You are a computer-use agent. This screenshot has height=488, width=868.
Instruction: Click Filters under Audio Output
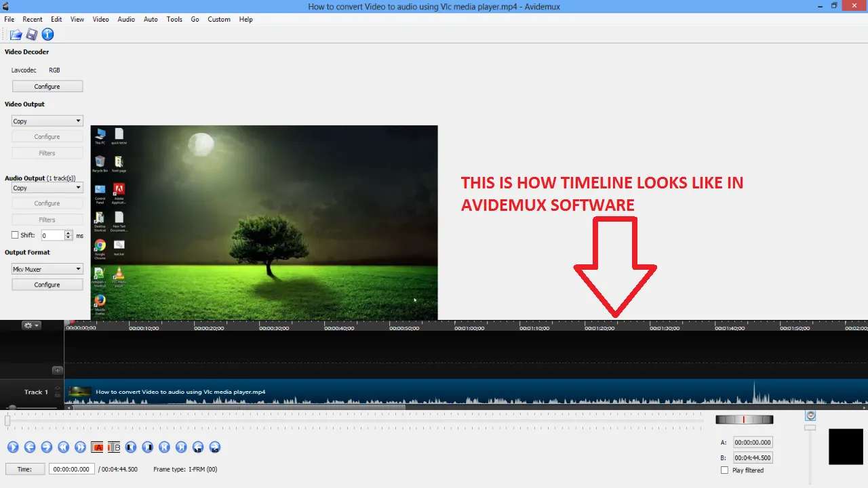tap(47, 220)
